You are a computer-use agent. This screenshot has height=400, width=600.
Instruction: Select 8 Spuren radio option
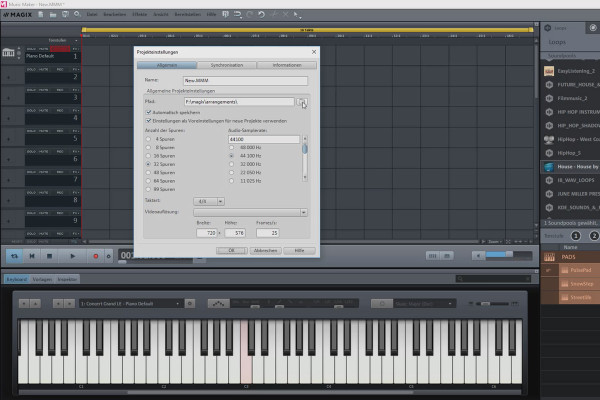(148, 147)
